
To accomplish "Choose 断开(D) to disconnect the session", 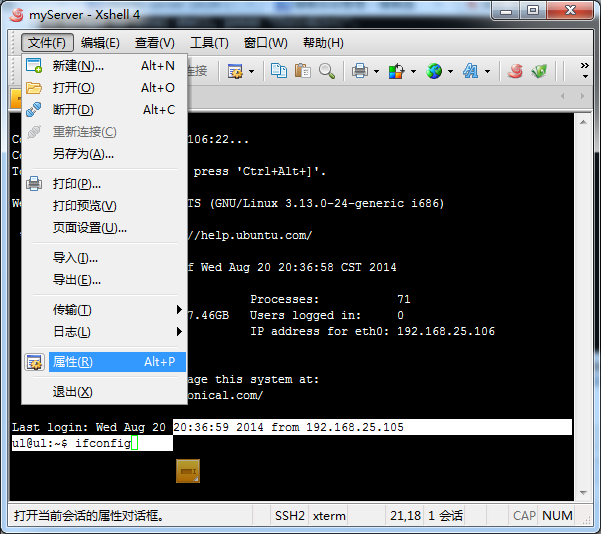I will [x=104, y=110].
